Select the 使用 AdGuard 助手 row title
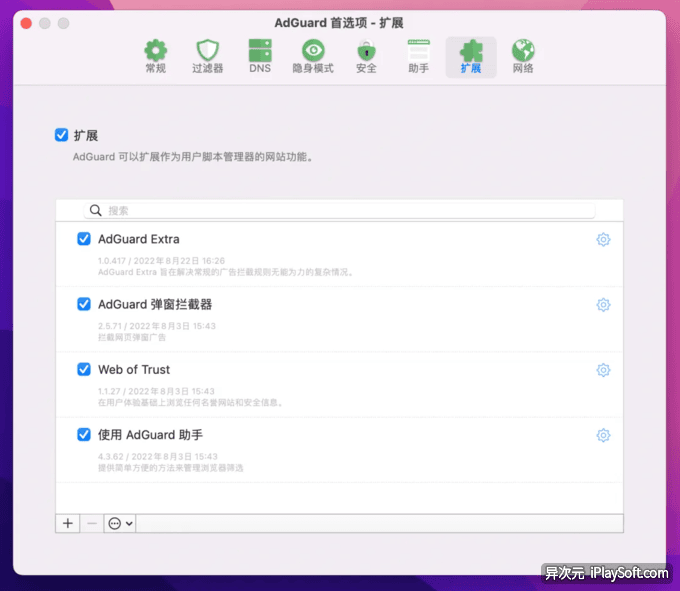 pos(150,434)
